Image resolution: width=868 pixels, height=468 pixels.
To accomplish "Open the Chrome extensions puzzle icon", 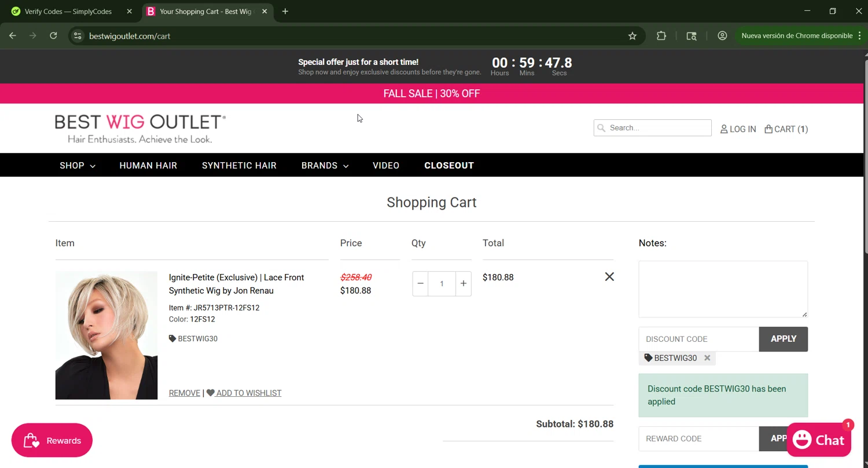I will (661, 36).
